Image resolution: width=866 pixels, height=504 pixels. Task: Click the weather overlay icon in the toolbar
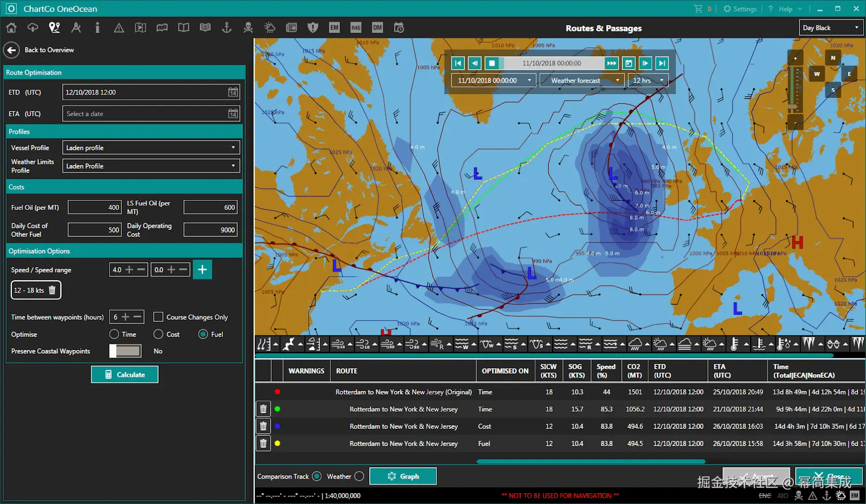tap(270, 27)
